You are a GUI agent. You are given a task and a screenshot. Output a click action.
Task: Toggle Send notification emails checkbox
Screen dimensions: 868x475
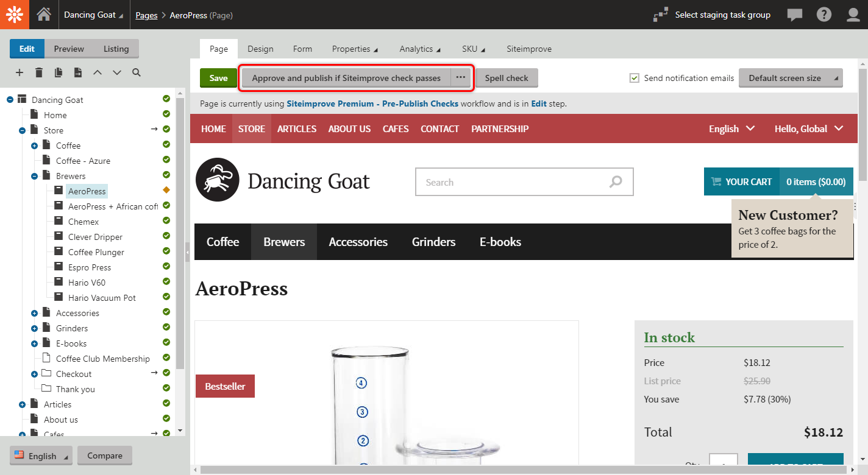[635, 78]
